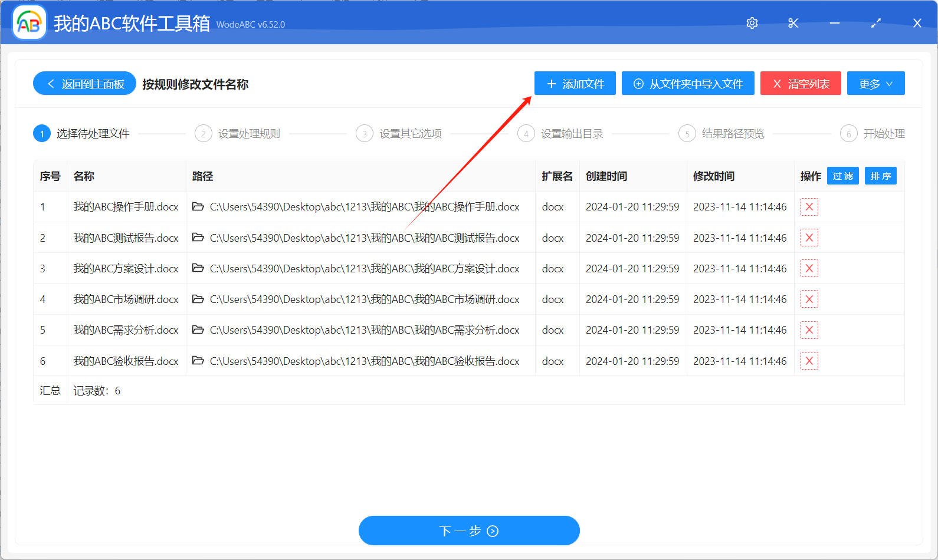Expand the 更多 dropdown menu
Viewport: 938px width, 560px height.
(x=875, y=84)
